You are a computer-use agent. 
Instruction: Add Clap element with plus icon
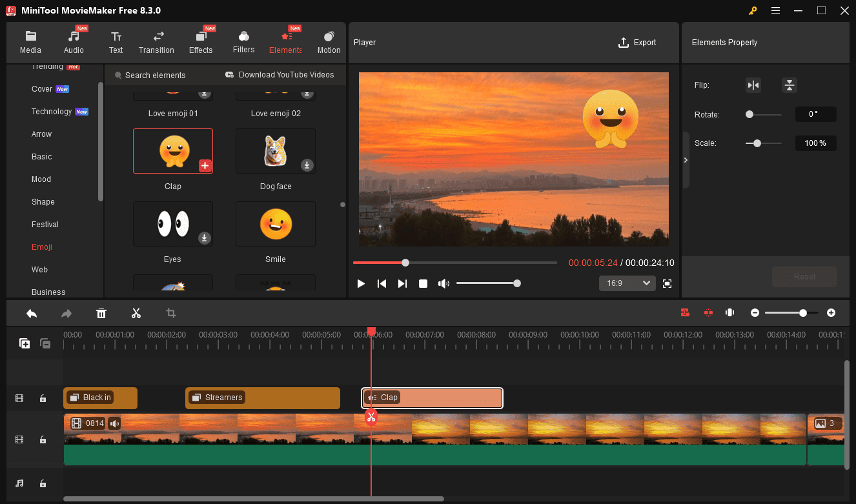click(205, 166)
